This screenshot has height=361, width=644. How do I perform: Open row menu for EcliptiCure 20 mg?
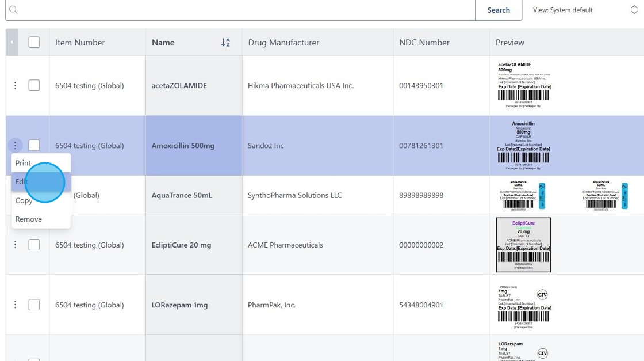pos(15,245)
